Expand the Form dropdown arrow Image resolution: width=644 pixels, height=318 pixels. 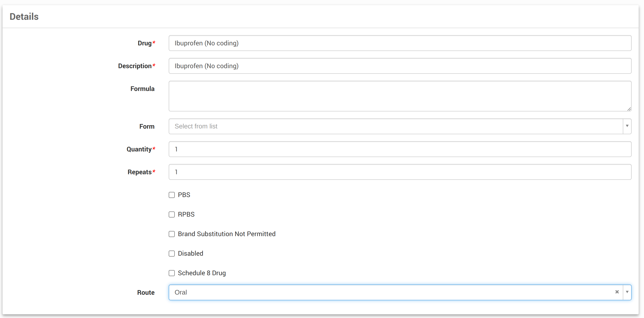click(627, 126)
